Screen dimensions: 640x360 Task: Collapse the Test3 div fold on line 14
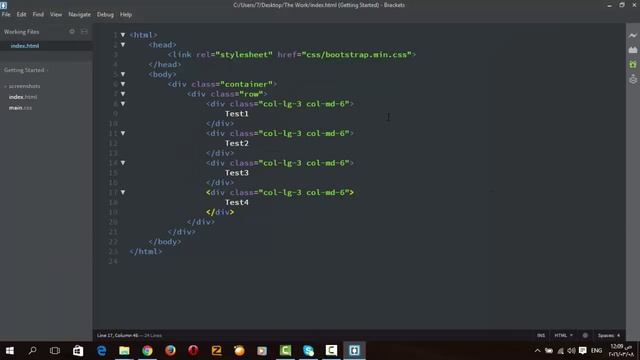pos(123,163)
